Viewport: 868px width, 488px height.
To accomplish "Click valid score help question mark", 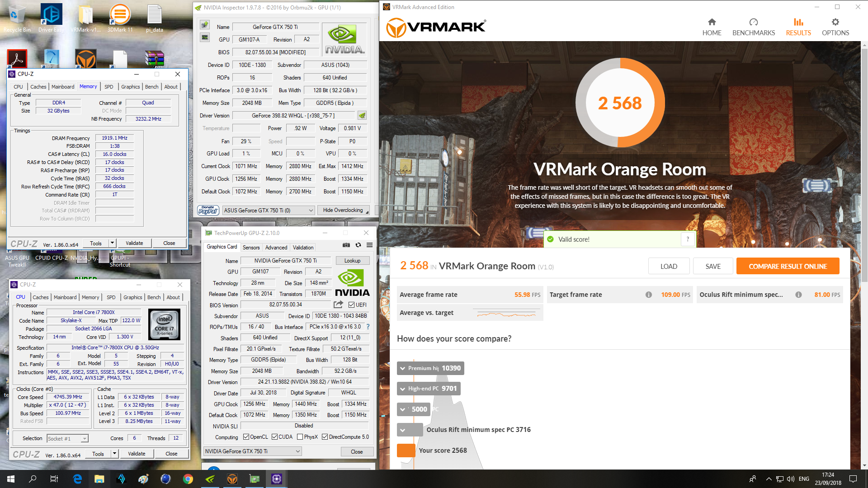I will tap(688, 239).
